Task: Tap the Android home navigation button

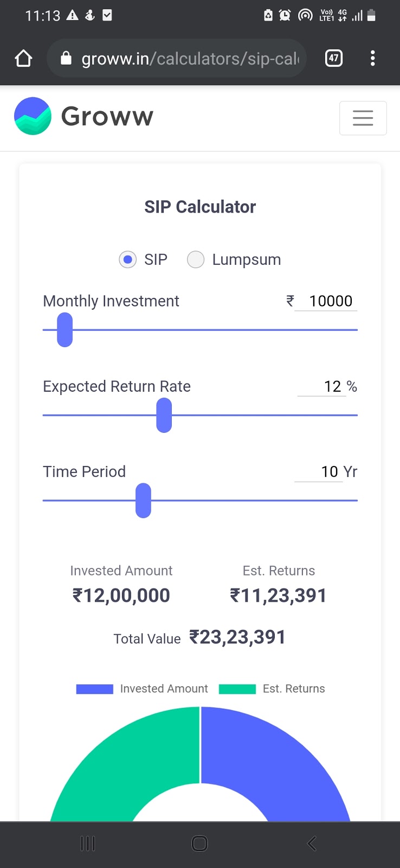Action: (x=199, y=844)
